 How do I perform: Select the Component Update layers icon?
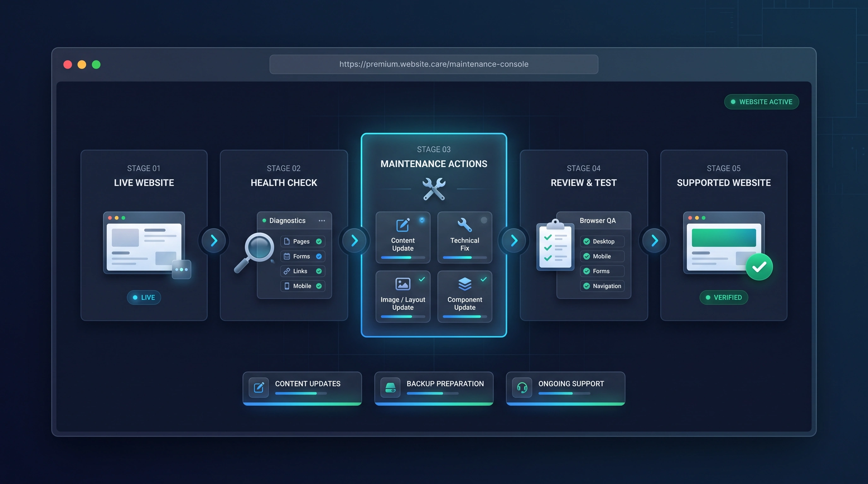465,284
